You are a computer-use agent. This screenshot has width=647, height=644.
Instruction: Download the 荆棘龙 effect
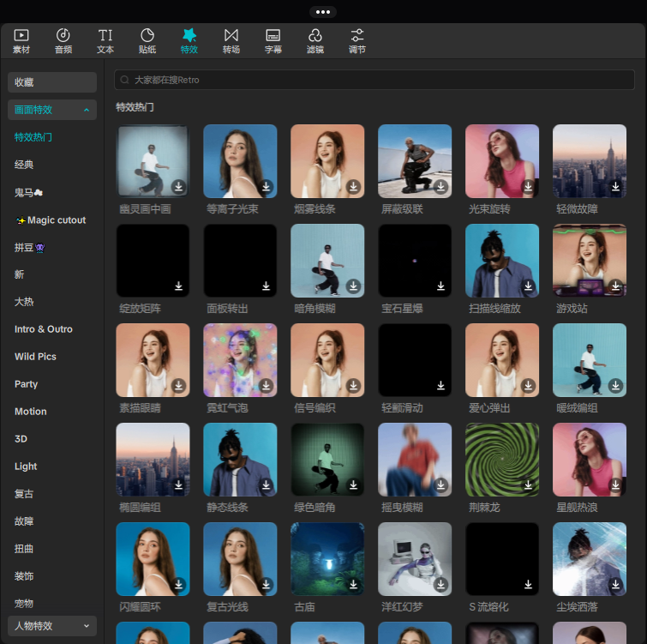528,485
